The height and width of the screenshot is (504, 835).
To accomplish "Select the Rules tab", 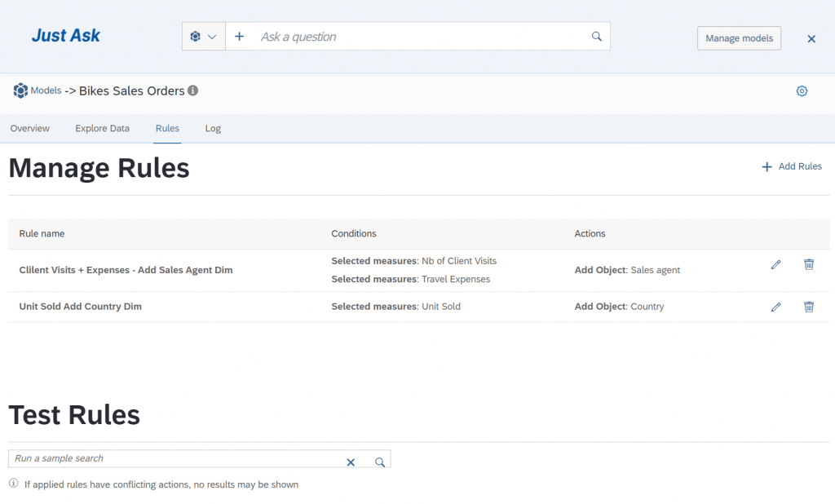I will point(167,128).
